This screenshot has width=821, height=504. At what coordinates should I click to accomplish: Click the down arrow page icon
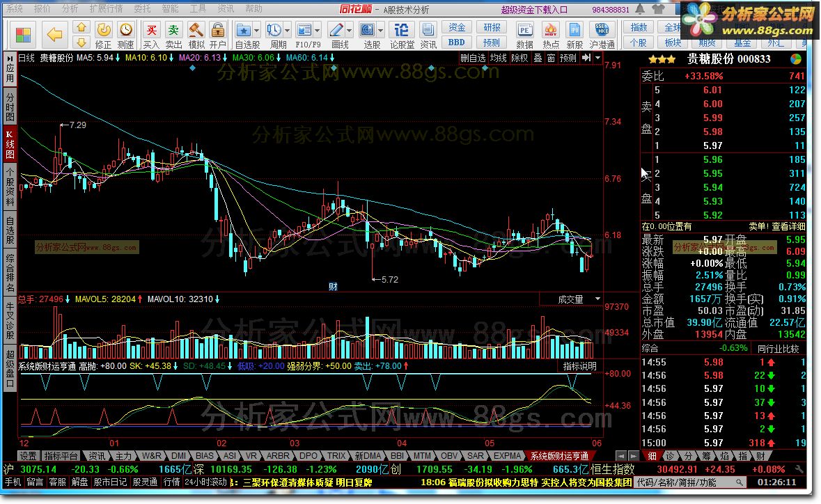pos(81,42)
